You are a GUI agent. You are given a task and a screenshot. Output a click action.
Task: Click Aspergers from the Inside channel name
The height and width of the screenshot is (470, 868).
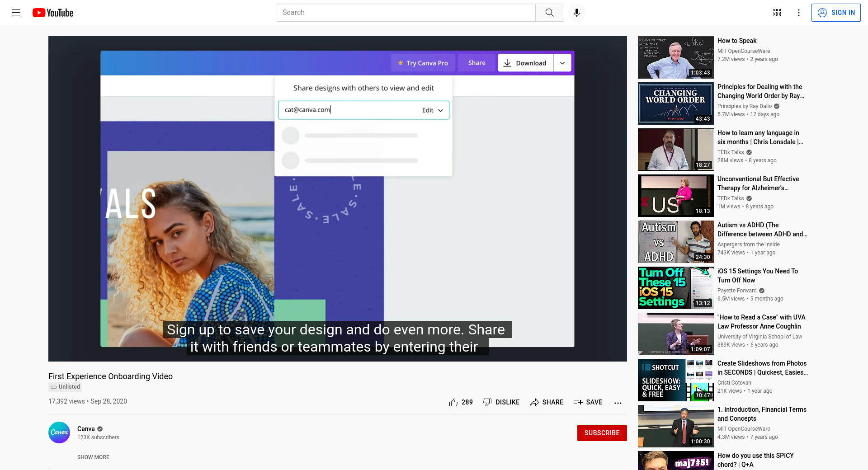tap(749, 244)
